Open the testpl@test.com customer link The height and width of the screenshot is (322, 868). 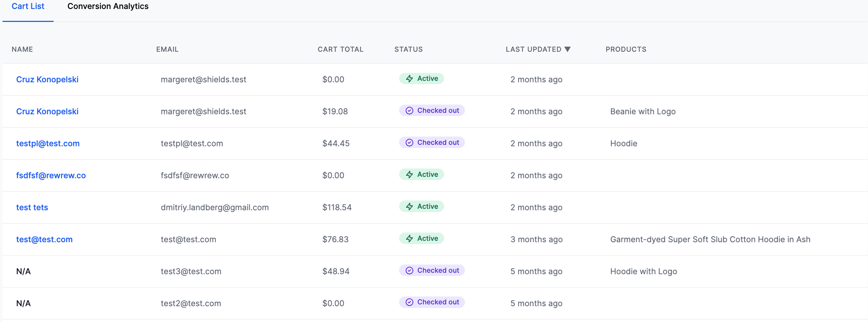pyautogui.click(x=48, y=143)
